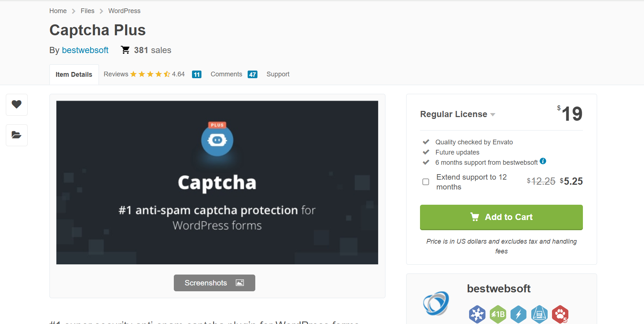Viewport: 644px width, 324px height.
Task: Click the star rating icons in Reviews
Action: [150, 74]
